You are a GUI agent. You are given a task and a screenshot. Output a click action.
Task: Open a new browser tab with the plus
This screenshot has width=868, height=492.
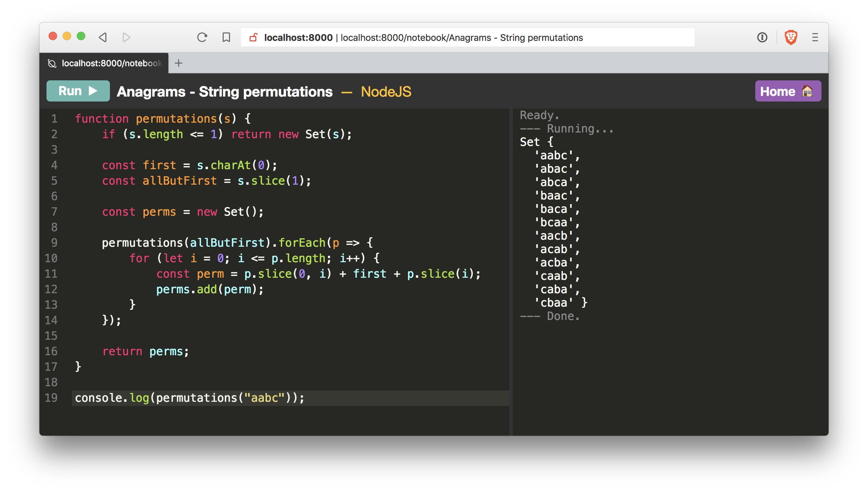tap(179, 63)
